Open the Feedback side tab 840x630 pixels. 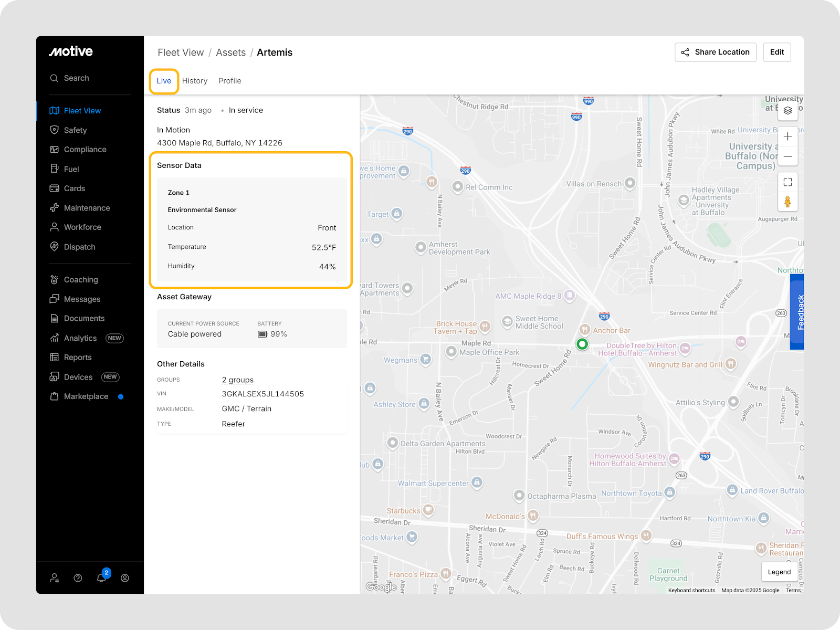point(798,312)
